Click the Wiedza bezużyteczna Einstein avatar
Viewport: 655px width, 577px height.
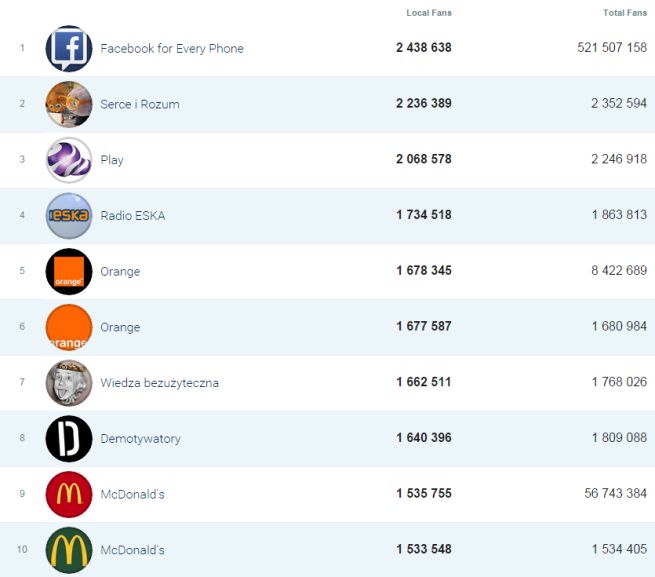(69, 383)
